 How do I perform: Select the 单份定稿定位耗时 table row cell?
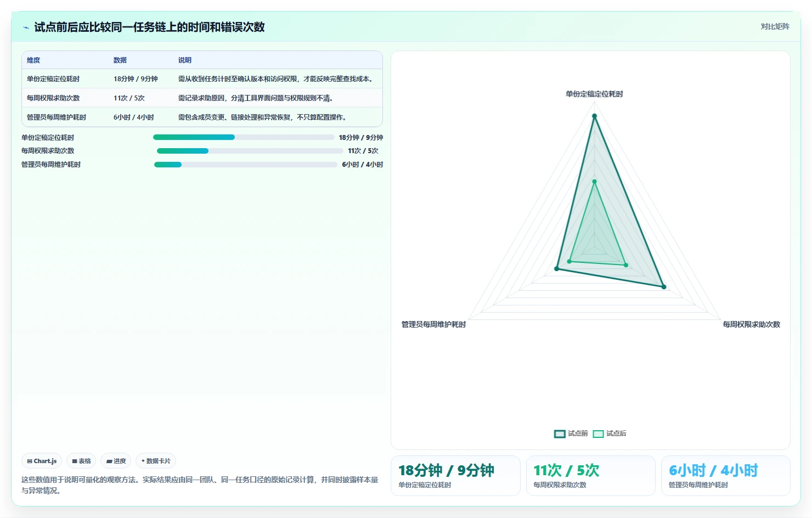(53, 79)
